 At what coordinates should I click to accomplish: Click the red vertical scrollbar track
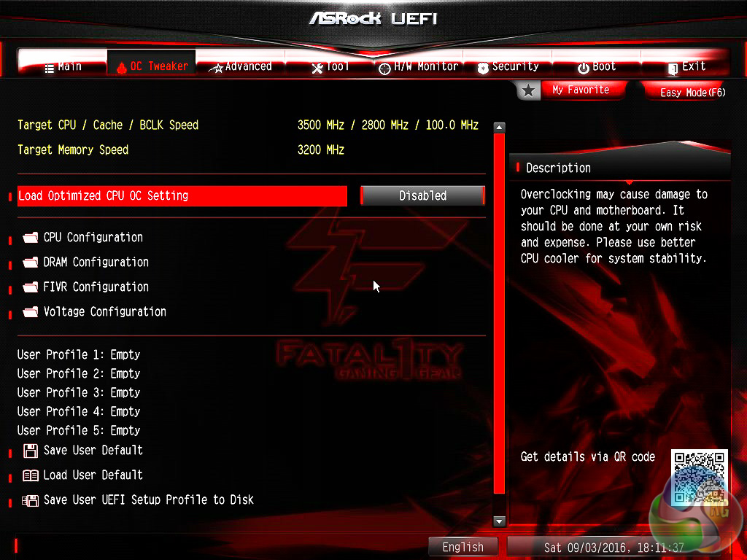click(499, 314)
